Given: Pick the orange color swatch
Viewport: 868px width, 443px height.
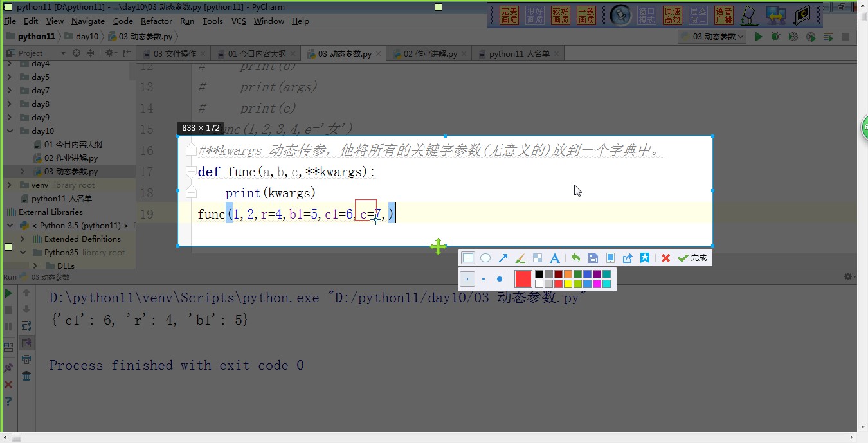Looking at the screenshot, I should [568, 275].
